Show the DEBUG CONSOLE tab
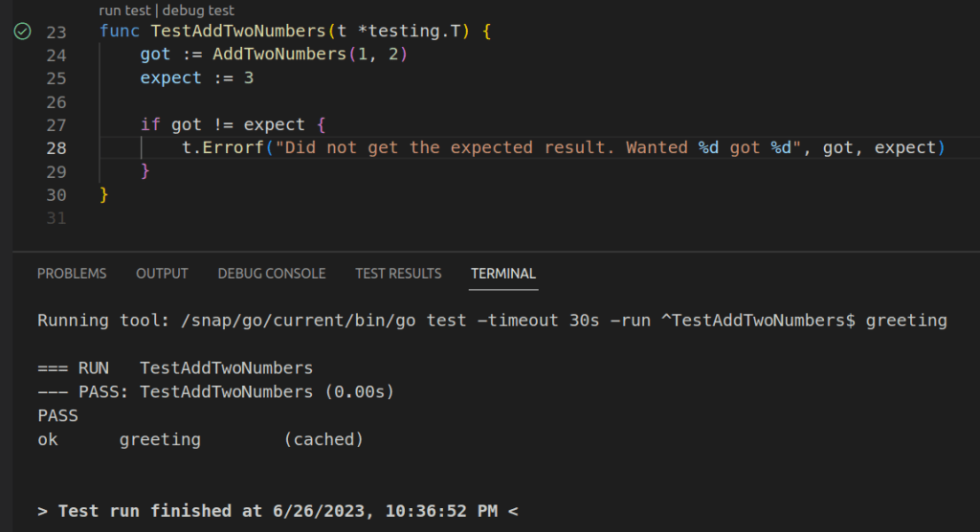 272,274
